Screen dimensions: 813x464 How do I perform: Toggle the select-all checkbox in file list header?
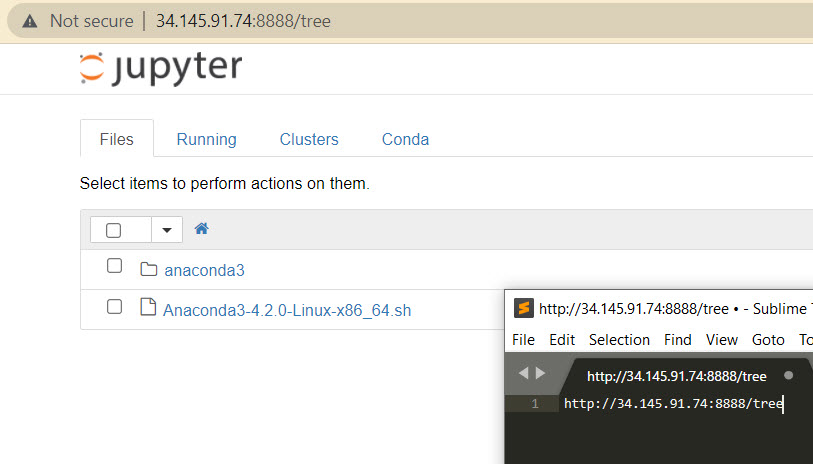(114, 230)
